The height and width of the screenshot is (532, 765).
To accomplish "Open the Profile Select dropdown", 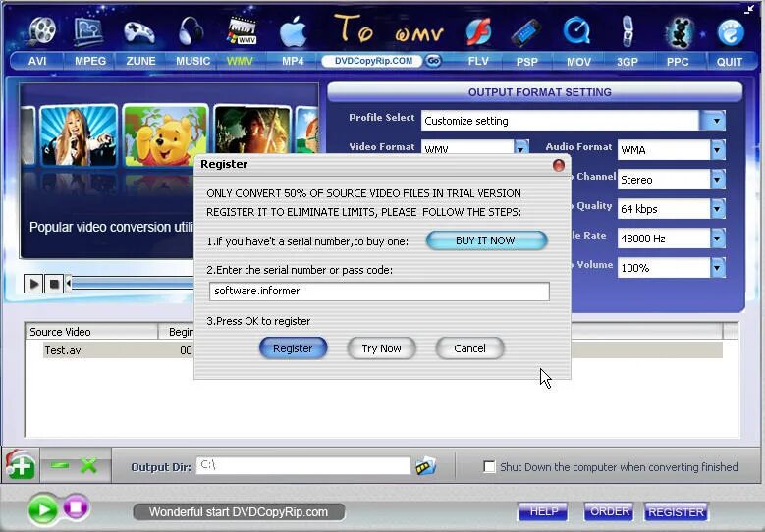I will [x=715, y=121].
